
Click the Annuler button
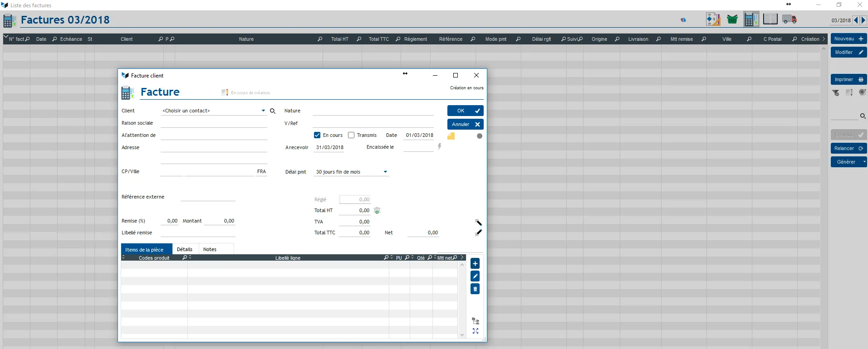[x=466, y=124]
